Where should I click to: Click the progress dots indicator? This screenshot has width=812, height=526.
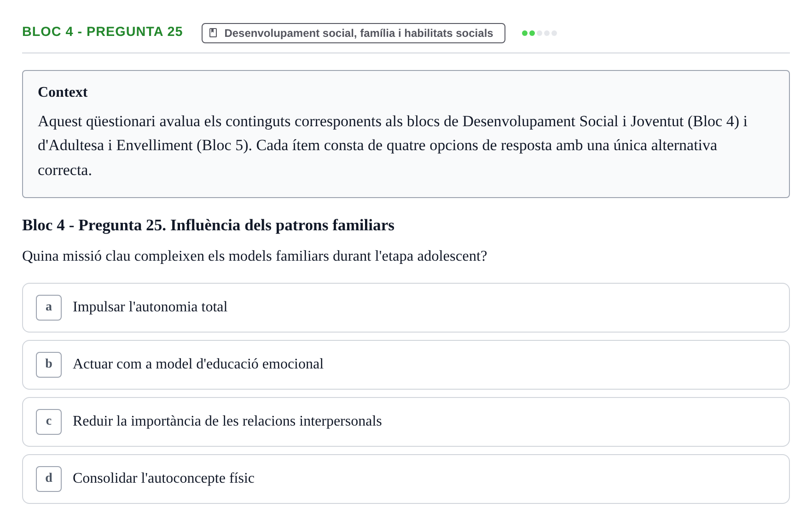(539, 33)
